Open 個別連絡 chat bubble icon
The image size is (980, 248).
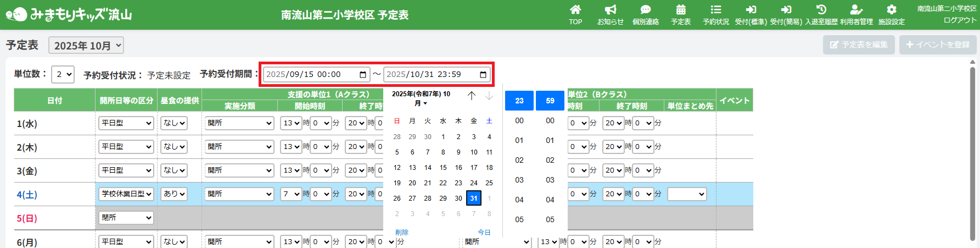(x=645, y=10)
